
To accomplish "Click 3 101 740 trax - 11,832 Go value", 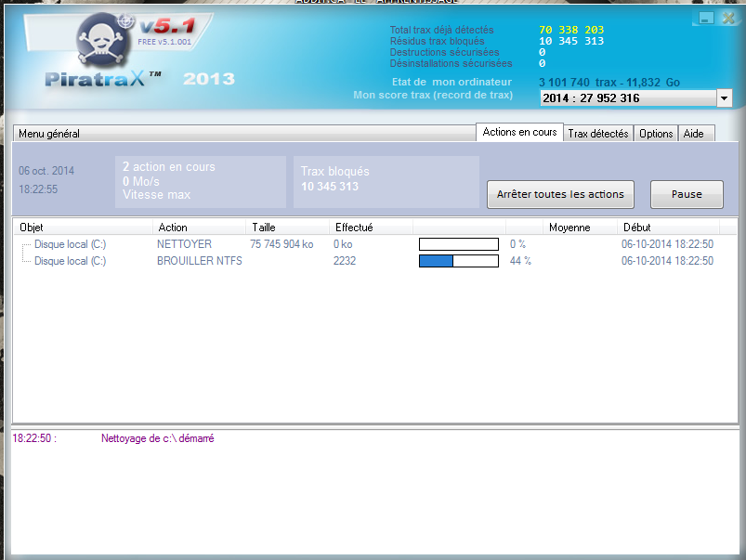I will click(609, 83).
